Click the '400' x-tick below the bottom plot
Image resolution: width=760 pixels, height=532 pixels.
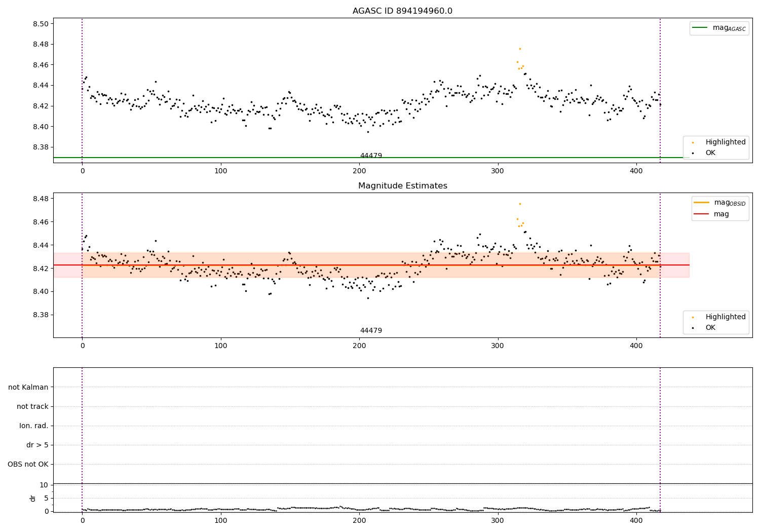(x=636, y=520)
